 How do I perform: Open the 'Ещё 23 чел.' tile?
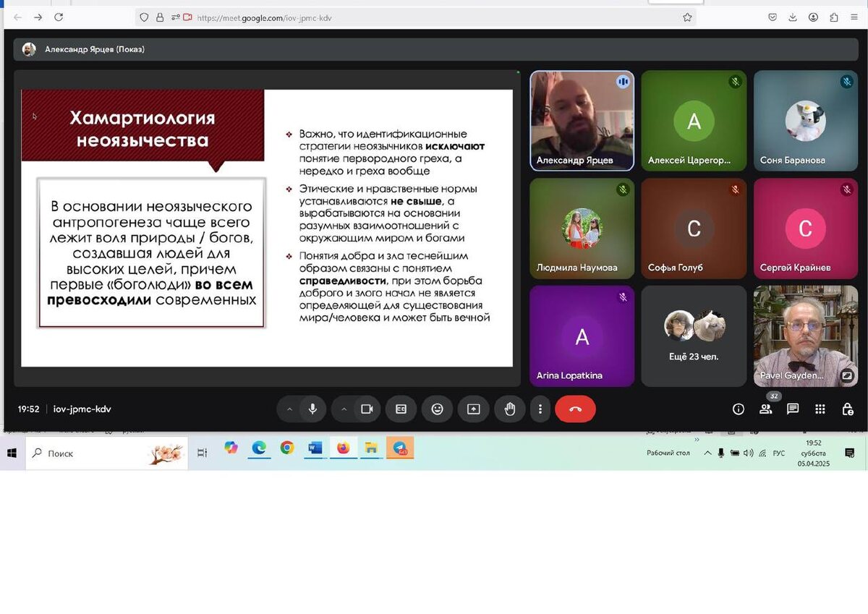tap(694, 336)
